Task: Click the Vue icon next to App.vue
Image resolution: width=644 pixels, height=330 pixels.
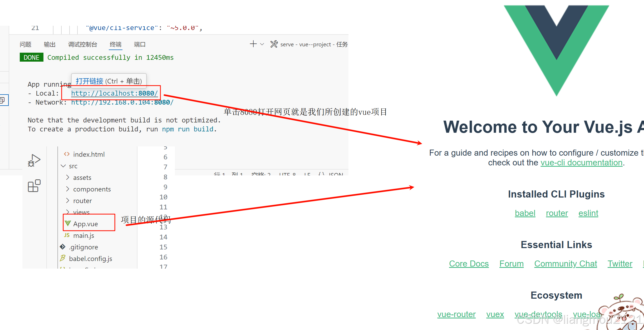Action: (x=68, y=224)
